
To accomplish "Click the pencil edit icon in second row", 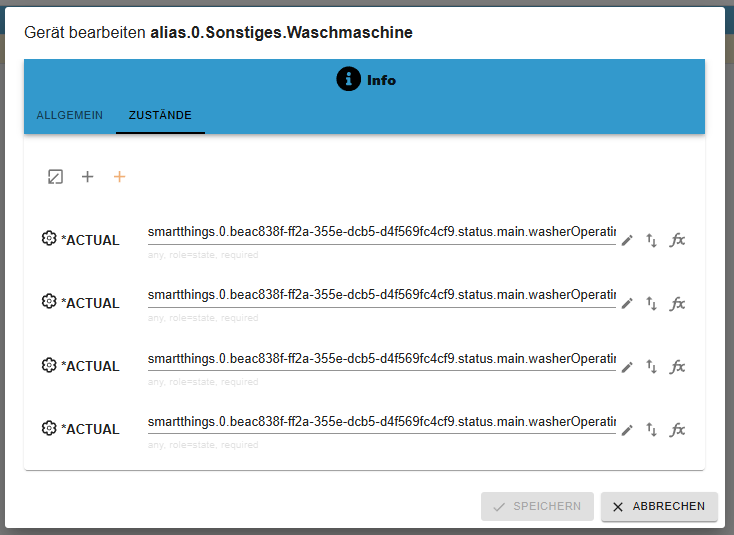I will point(627,303).
